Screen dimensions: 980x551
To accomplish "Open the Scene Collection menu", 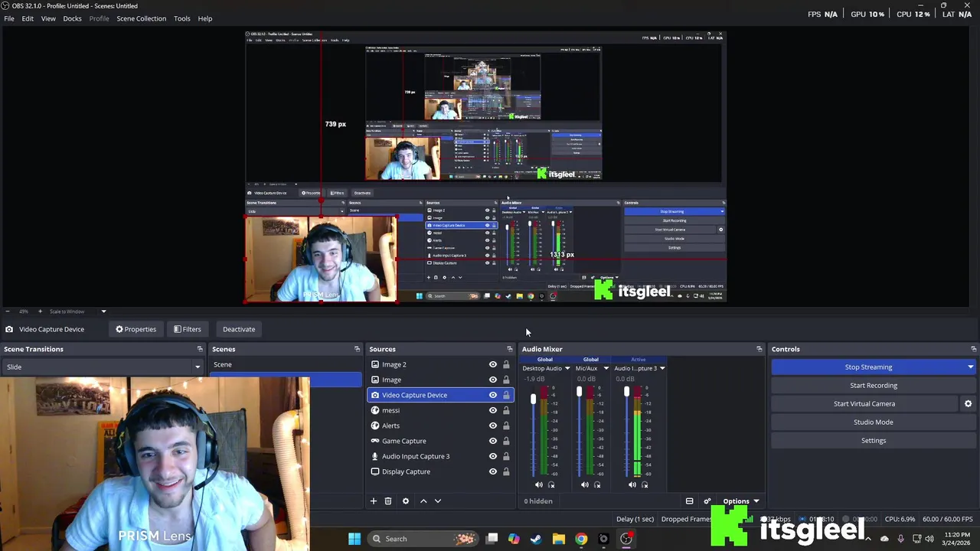I will (x=141, y=18).
